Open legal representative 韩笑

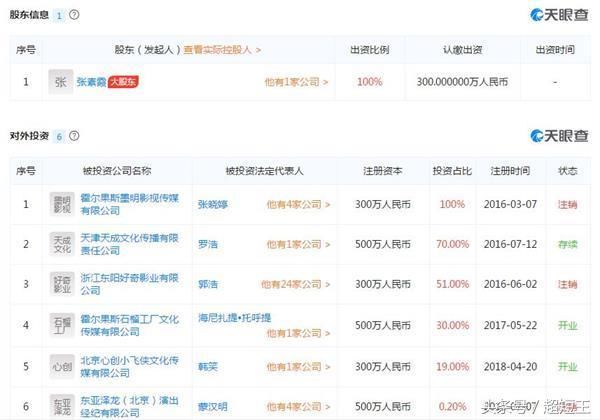[x=208, y=366]
